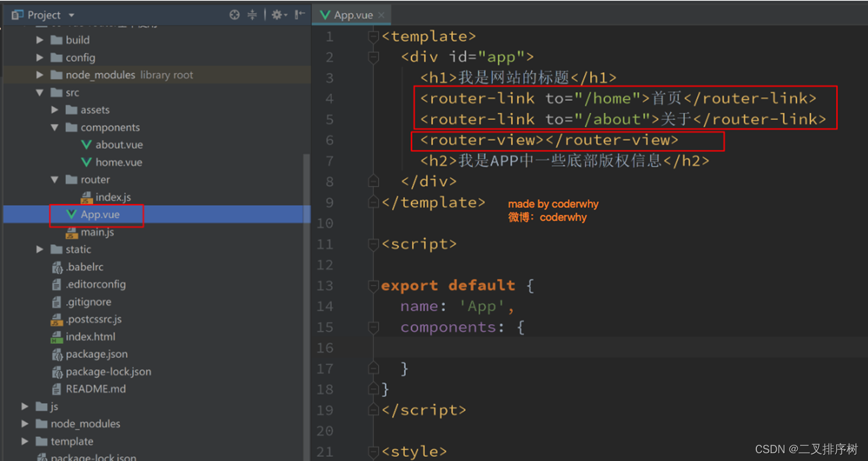Click name: 'App' on line 14
This screenshot has width=868, height=461.
pyautogui.click(x=458, y=306)
